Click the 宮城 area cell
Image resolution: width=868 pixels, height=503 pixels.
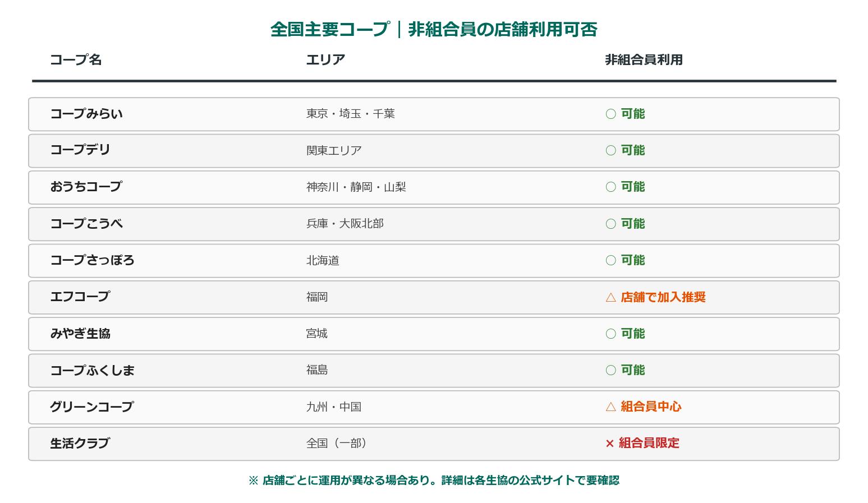point(317,334)
